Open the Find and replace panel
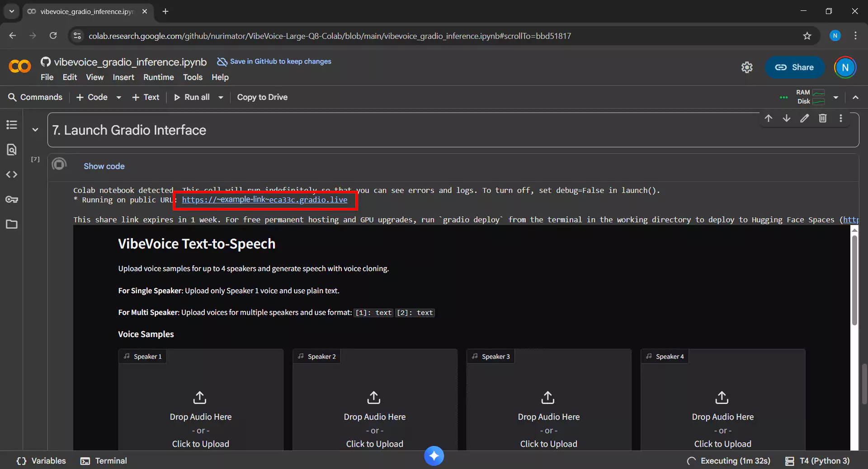 (12, 150)
